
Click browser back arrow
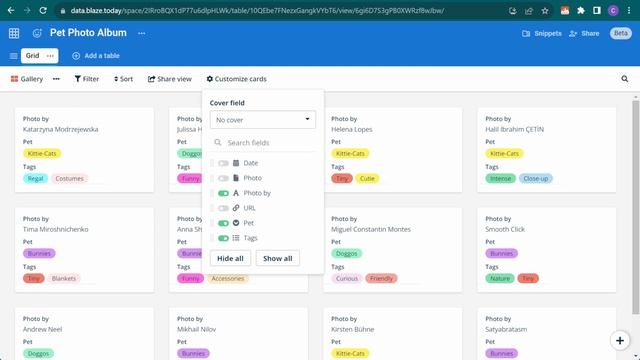[x=11, y=11]
